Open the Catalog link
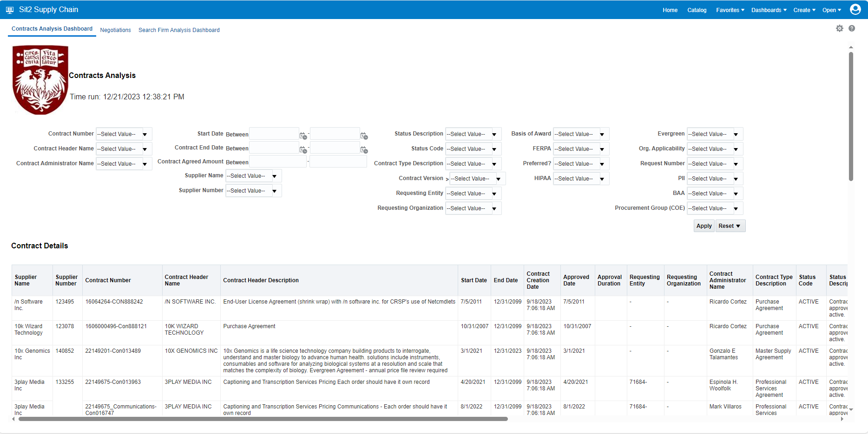 [x=697, y=10]
